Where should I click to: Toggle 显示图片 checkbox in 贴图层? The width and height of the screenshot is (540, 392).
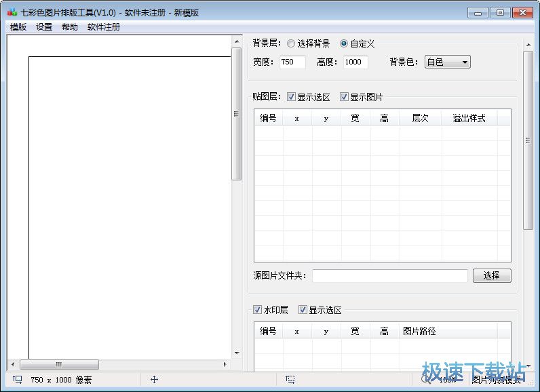(344, 97)
